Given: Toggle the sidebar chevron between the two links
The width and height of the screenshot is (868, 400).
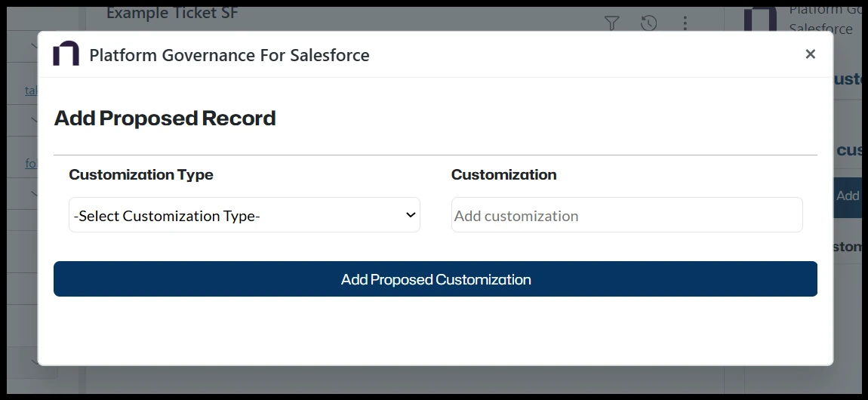Looking at the screenshot, I should (x=35, y=118).
